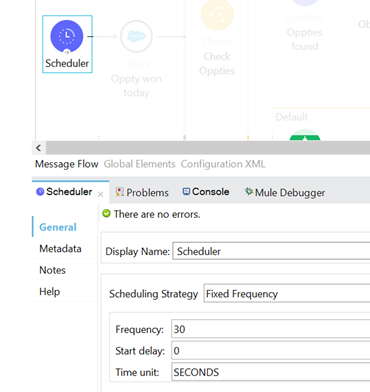Click the Default branch label
370x392 pixels.
[292, 117]
